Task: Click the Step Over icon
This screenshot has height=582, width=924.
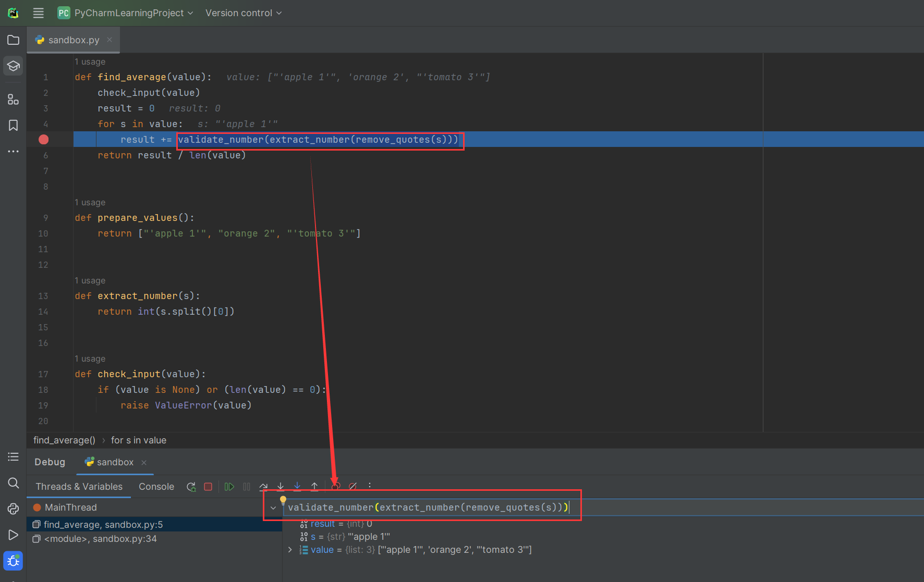Action: 263,487
